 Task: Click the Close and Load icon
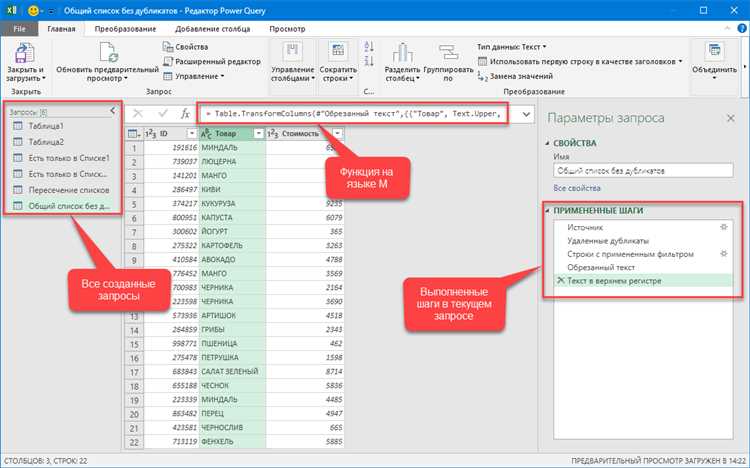point(24,53)
